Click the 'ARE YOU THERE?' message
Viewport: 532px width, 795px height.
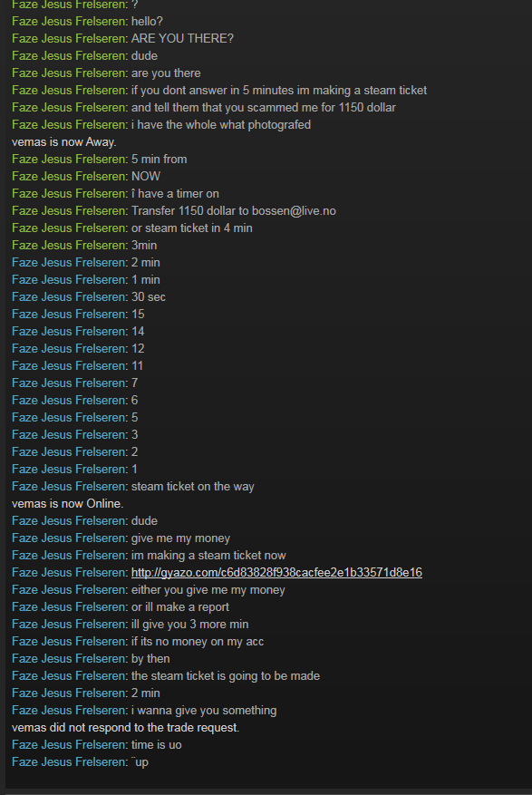click(182, 39)
